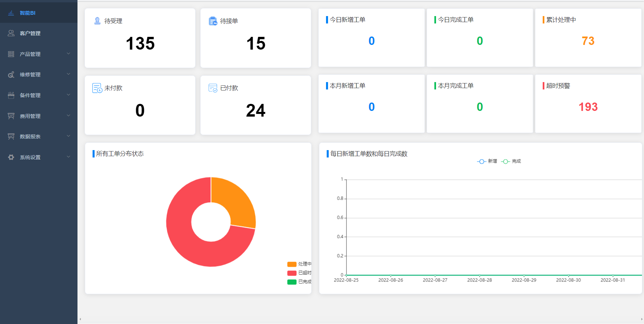Image resolution: width=644 pixels, height=324 pixels.
Task: Click the 待受理 stamp icon
Action: [x=97, y=21]
